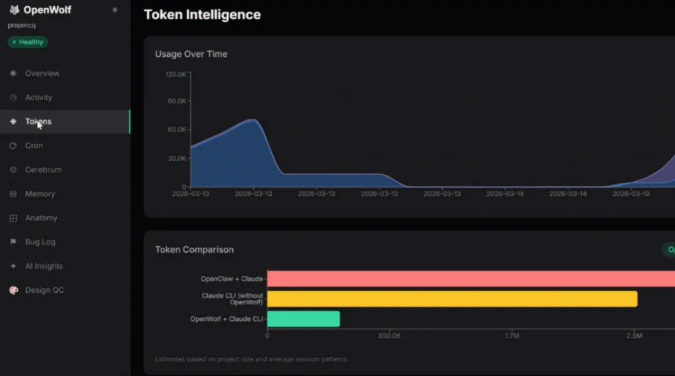View AI Insights
Screen dimensions: 675x376
pyautogui.click(x=65, y=266)
